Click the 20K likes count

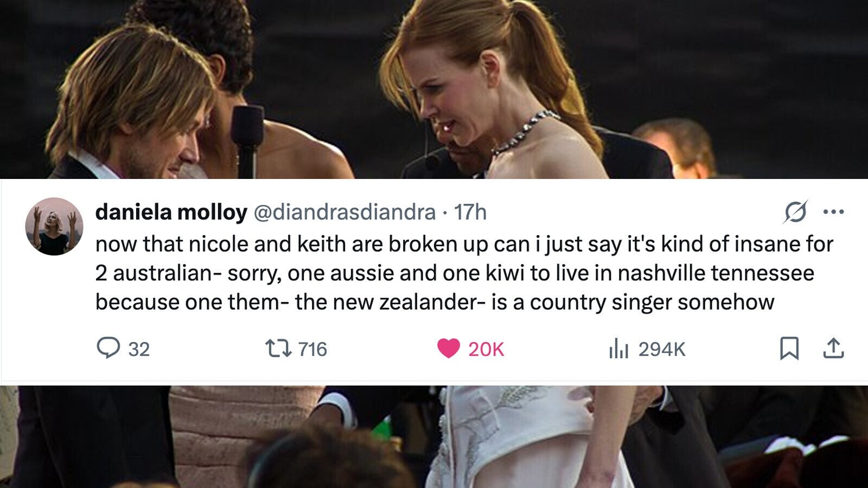tap(486, 349)
